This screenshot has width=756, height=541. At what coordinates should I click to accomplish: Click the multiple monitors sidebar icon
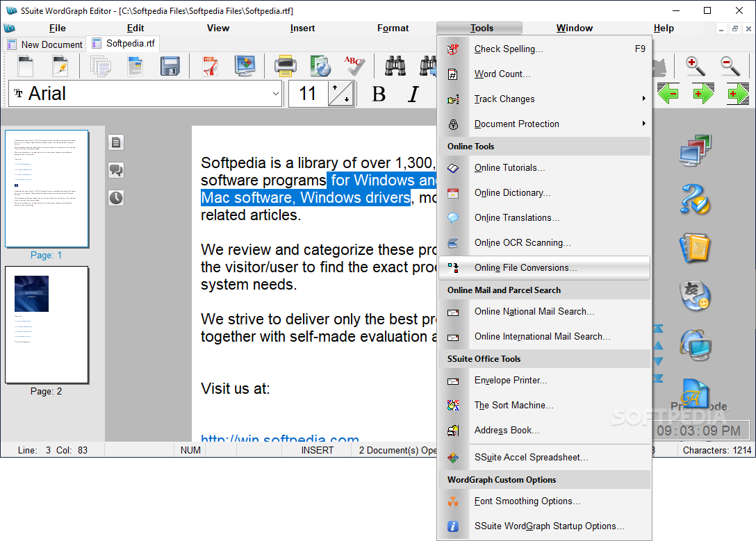click(x=696, y=151)
